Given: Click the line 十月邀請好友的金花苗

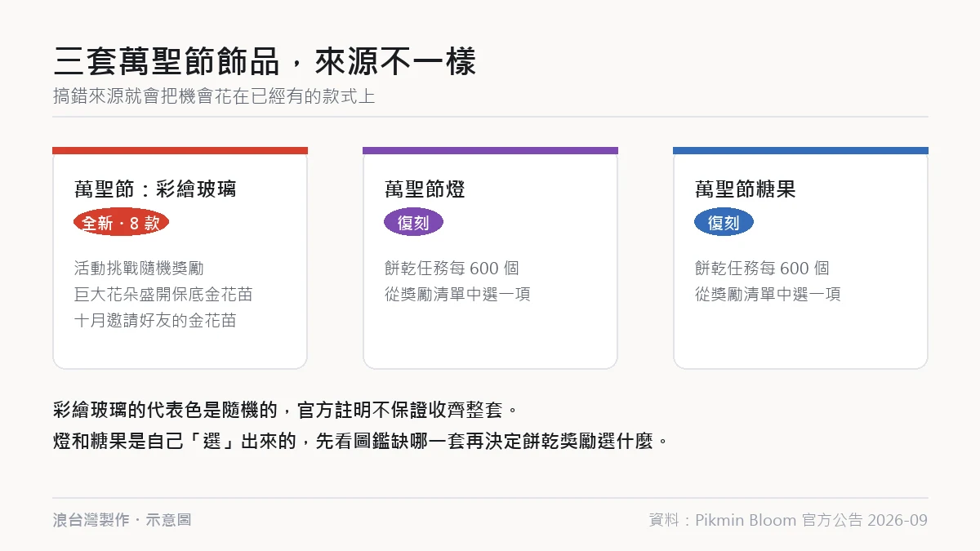Looking at the screenshot, I should [155, 320].
